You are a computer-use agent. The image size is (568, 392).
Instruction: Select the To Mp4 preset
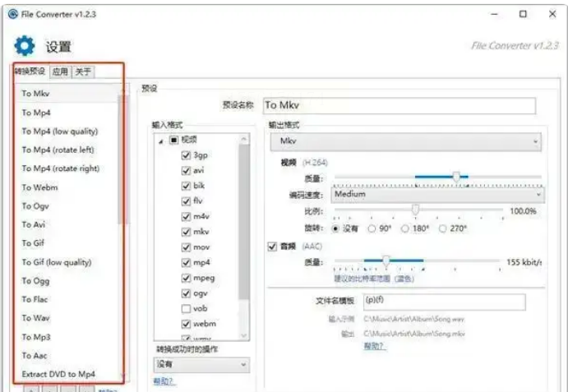point(67,113)
